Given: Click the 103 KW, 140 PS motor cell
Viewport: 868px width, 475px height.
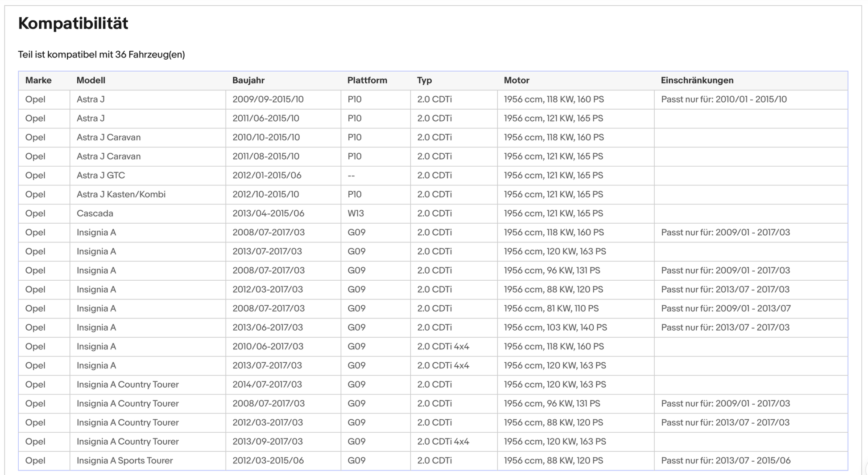Looking at the screenshot, I should (575, 328).
